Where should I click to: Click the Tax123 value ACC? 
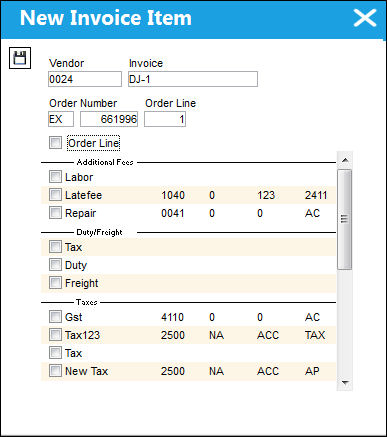click(268, 335)
